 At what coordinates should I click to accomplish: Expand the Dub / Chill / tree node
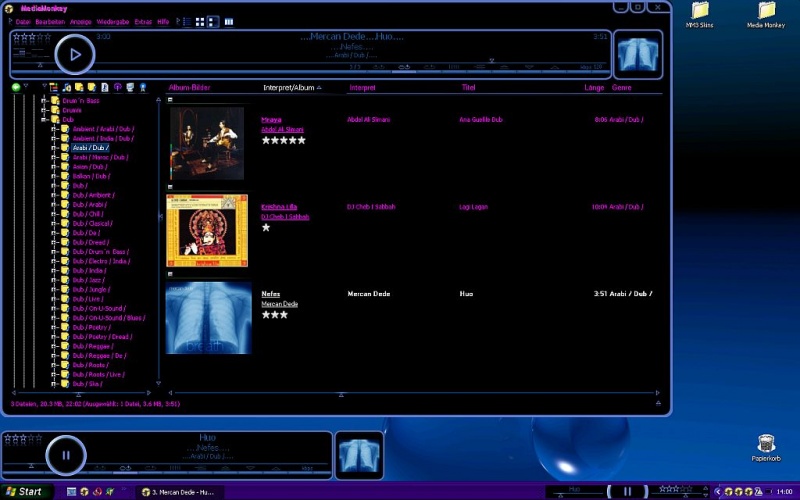54,214
